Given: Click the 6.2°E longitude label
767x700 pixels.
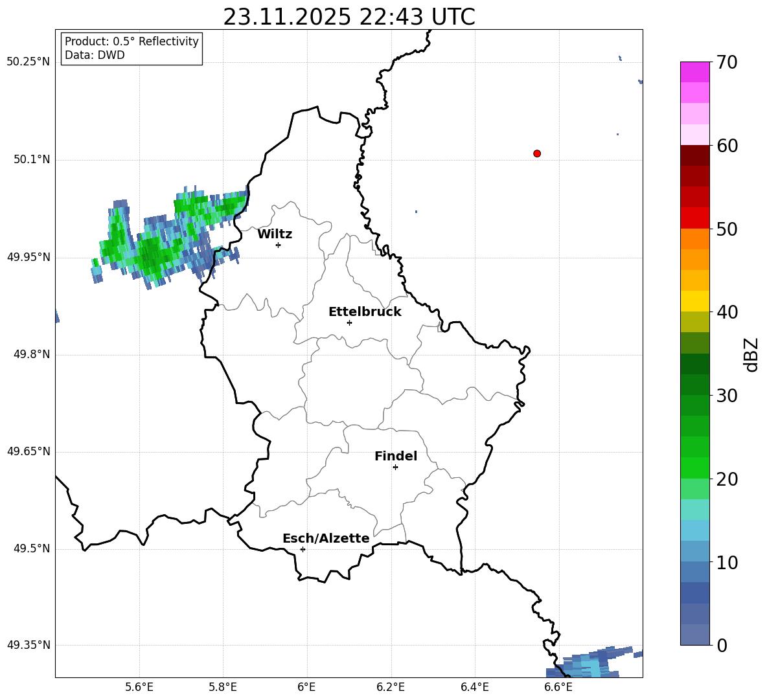Looking at the screenshot, I should [391, 687].
